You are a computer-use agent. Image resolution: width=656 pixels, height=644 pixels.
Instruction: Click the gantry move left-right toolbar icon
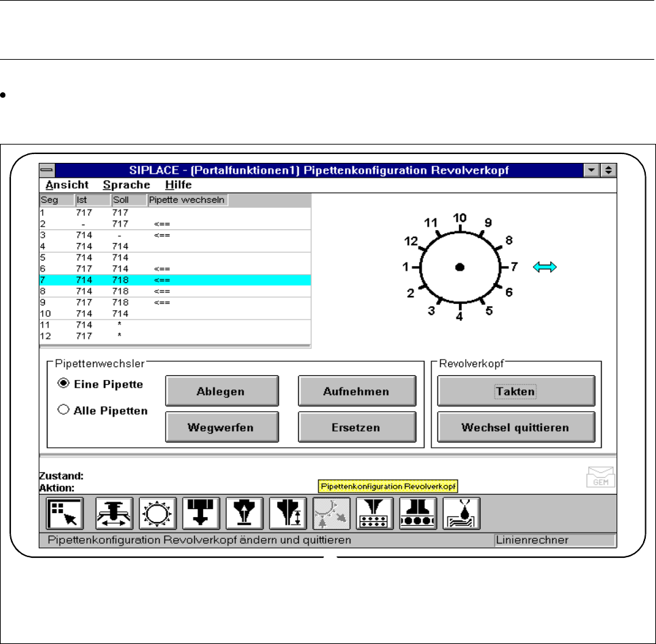[114, 513]
